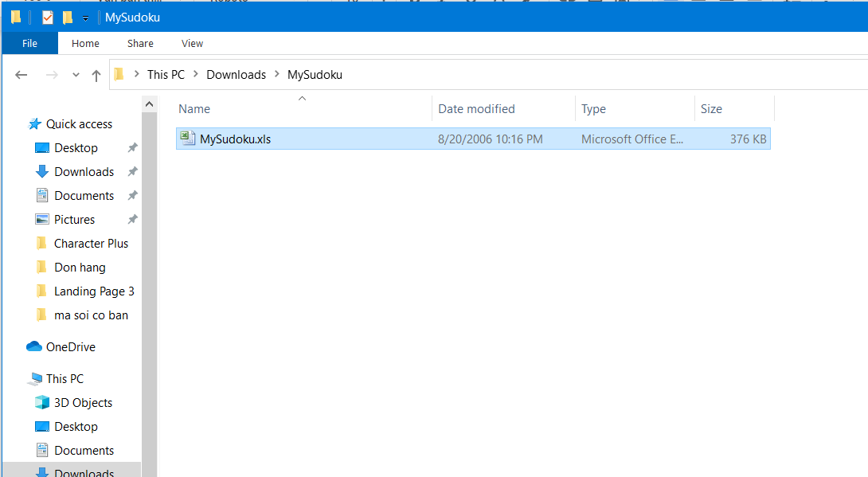Open Downloads from the address bar breadcrumb
The height and width of the screenshot is (477, 868).
pyautogui.click(x=236, y=74)
